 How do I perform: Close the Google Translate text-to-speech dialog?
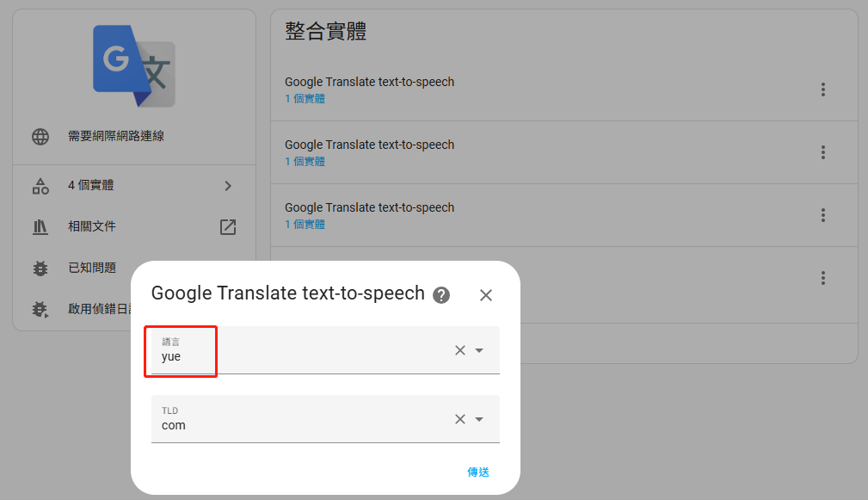486,295
